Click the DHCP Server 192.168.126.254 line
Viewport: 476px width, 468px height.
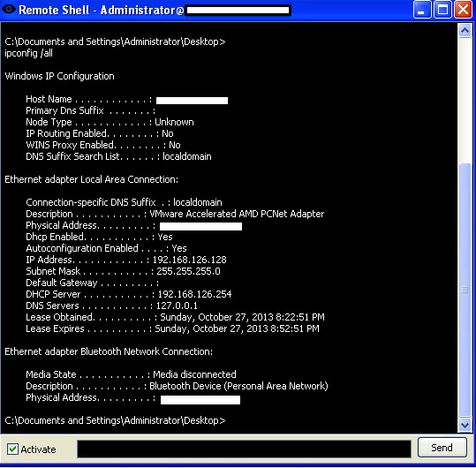point(128,294)
